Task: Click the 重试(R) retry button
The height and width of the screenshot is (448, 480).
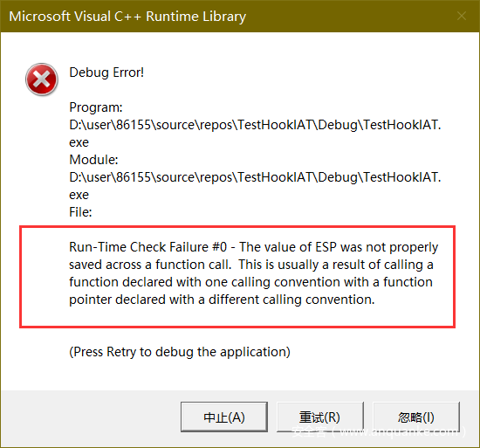Action: click(x=320, y=417)
